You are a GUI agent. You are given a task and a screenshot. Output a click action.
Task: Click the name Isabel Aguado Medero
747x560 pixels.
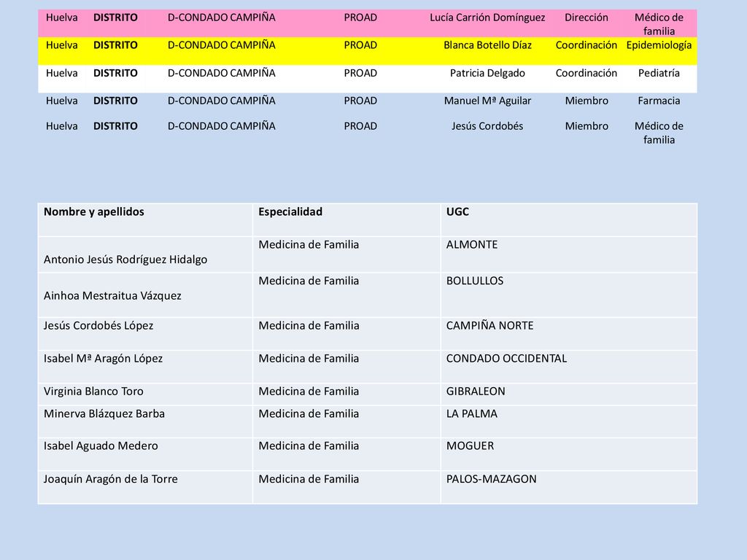pos(101,446)
